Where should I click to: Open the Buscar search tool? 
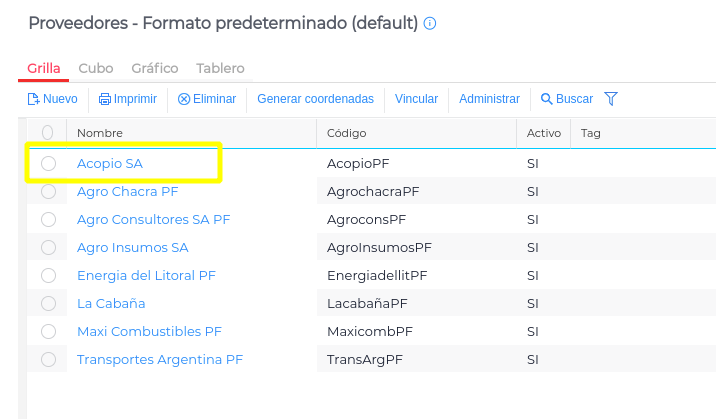pos(567,99)
